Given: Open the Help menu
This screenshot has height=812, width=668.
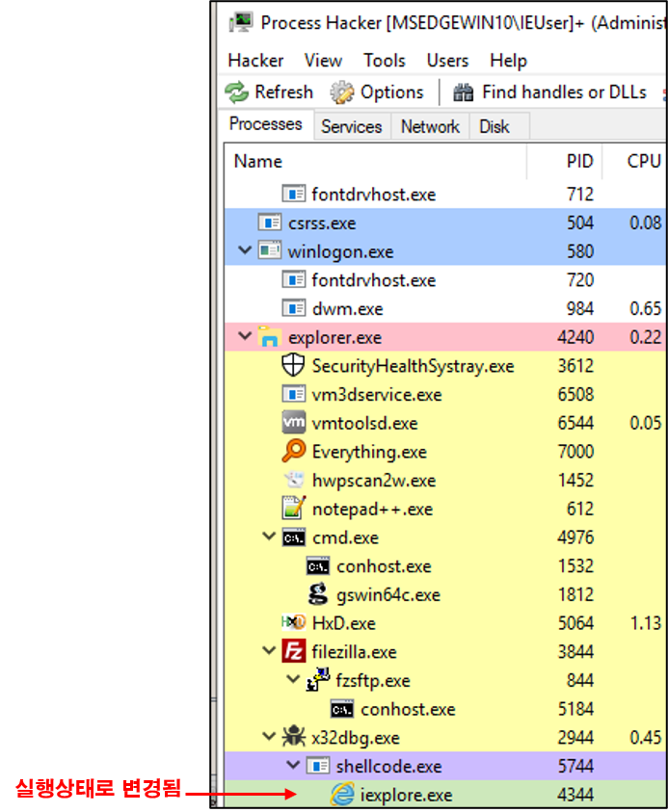Looking at the screenshot, I should coord(508,61).
